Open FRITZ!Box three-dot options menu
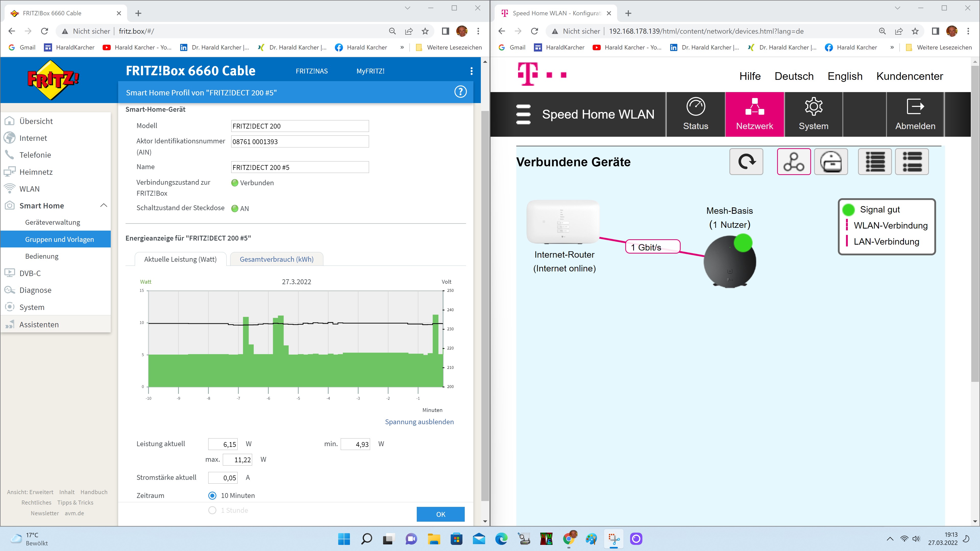The image size is (980, 551). 471,71
